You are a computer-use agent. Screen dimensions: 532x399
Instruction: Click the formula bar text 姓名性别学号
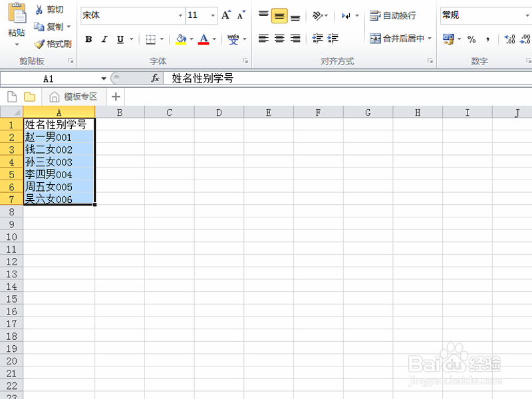(203, 78)
